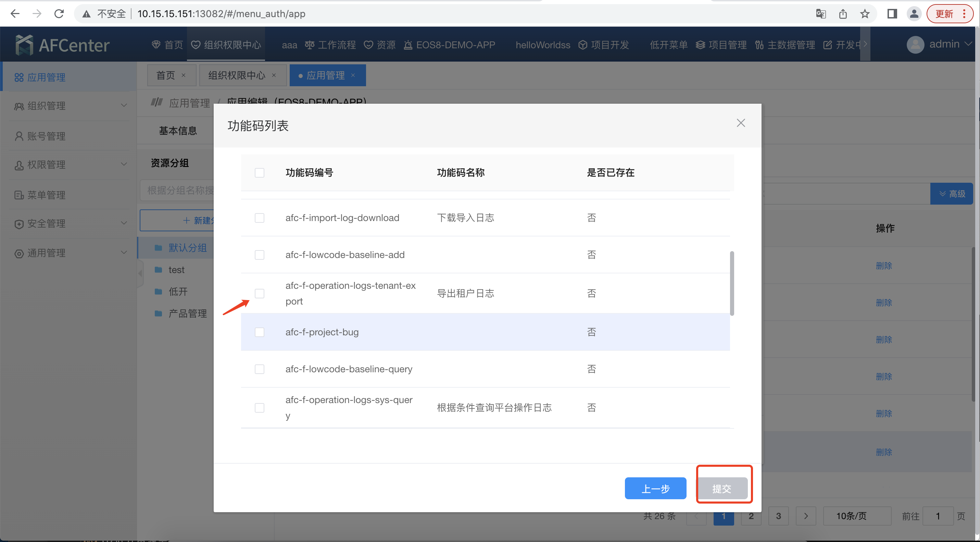Screen dimensions: 980x542
Task: Check the afc-f-operation-logs-tenant-export checkbox
Action: (x=260, y=294)
